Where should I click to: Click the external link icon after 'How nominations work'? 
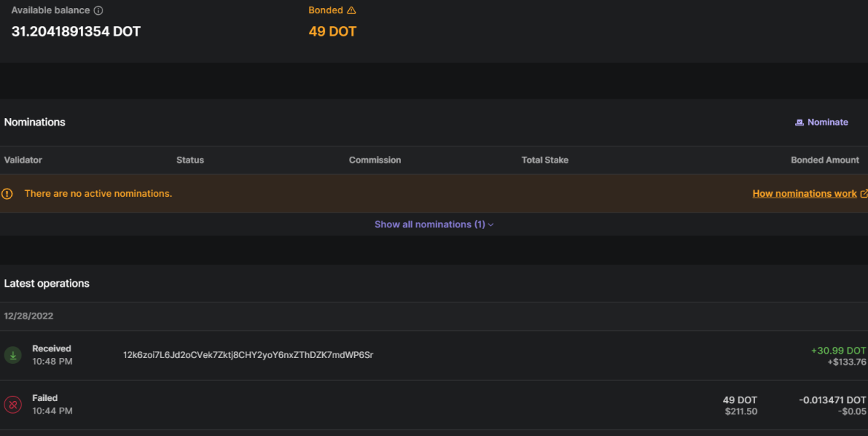pyautogui.click(x=864, y=194)
